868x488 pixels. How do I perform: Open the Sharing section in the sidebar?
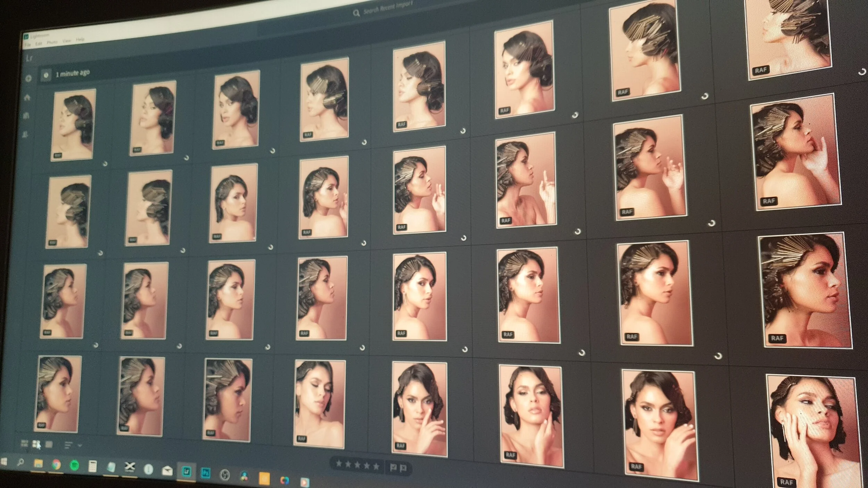(25, 133)
